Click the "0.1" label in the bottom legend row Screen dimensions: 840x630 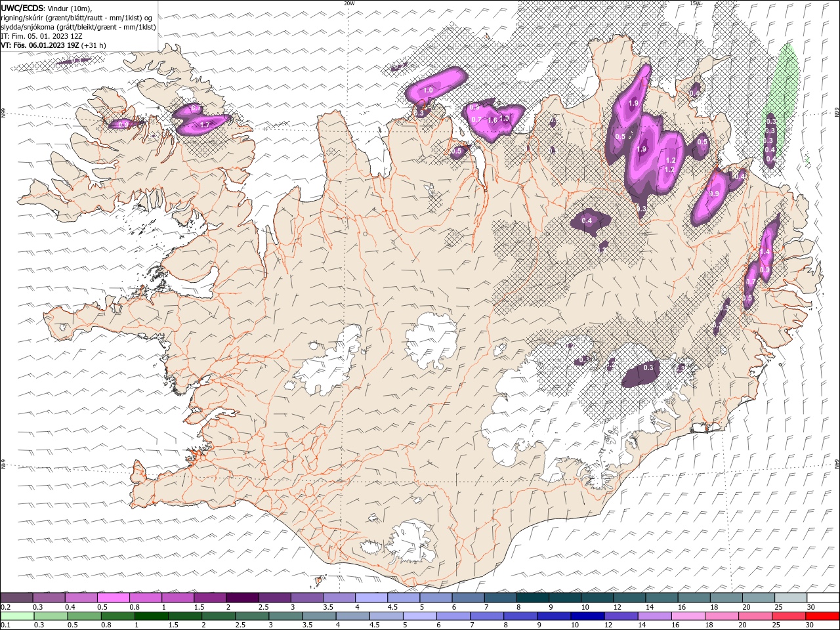5,625
